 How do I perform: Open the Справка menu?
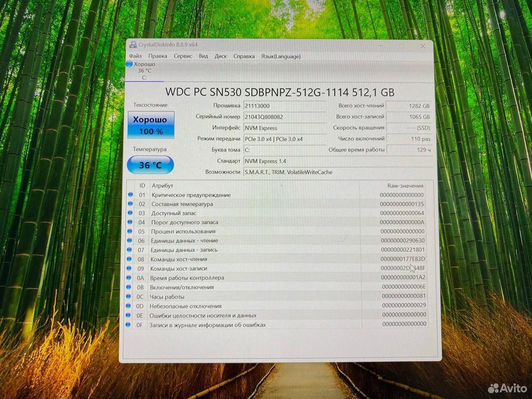click(244, 56)
